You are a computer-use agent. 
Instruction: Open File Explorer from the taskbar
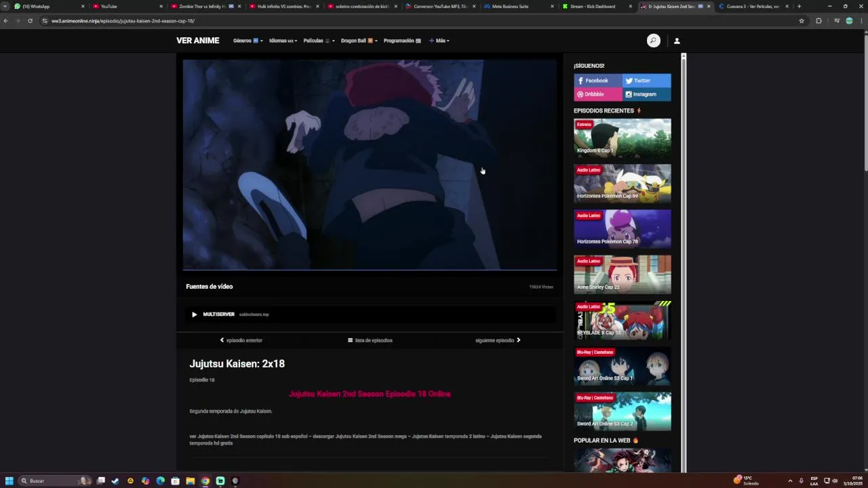[190, 481]
